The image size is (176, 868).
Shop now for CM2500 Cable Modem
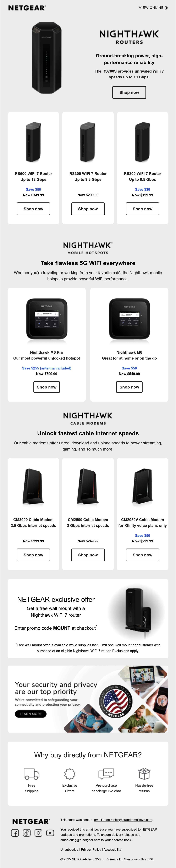click(88, 555)
